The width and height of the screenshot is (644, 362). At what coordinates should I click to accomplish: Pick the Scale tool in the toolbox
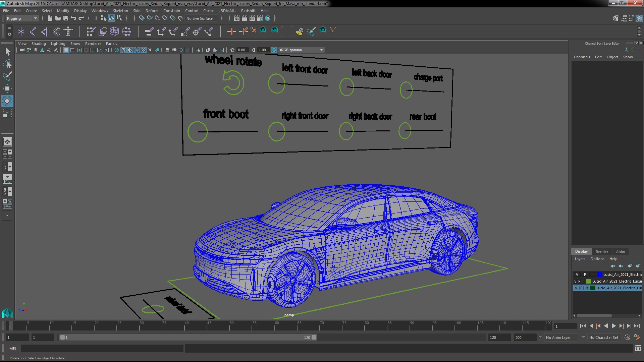pos(7,114)
